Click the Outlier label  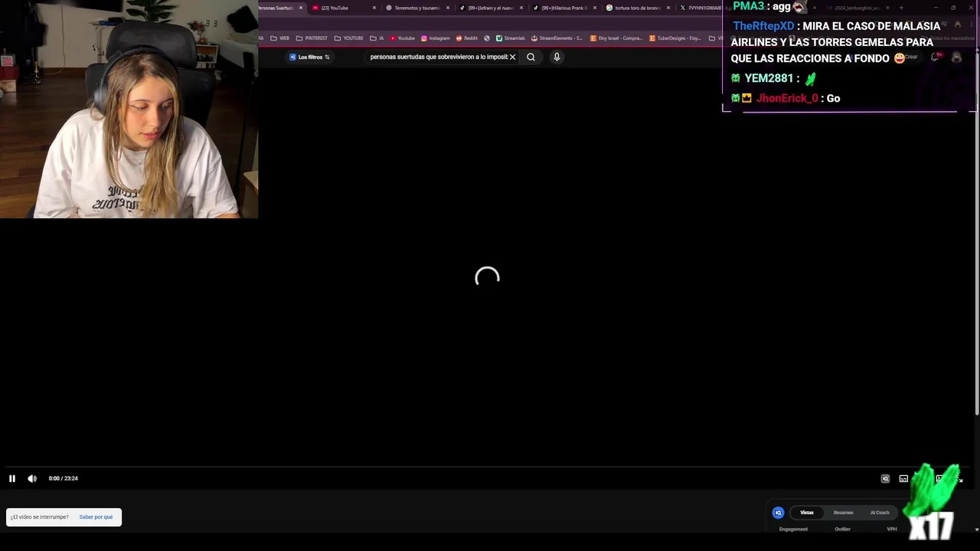[842, 529]
